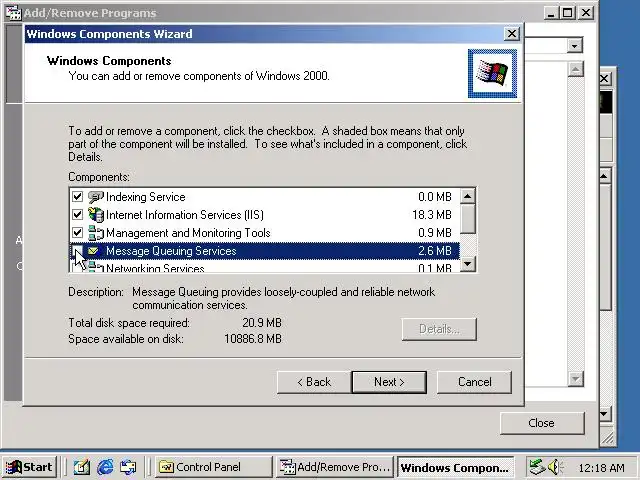Click the taskbar clock showing 12:18 AM
Image resolution: width=640 pixels, height=480 pixels.
point(601,467)
